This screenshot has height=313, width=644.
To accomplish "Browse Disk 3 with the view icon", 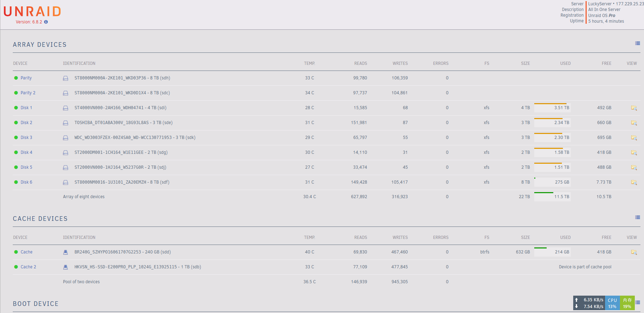I will click(x=634, y=138).
